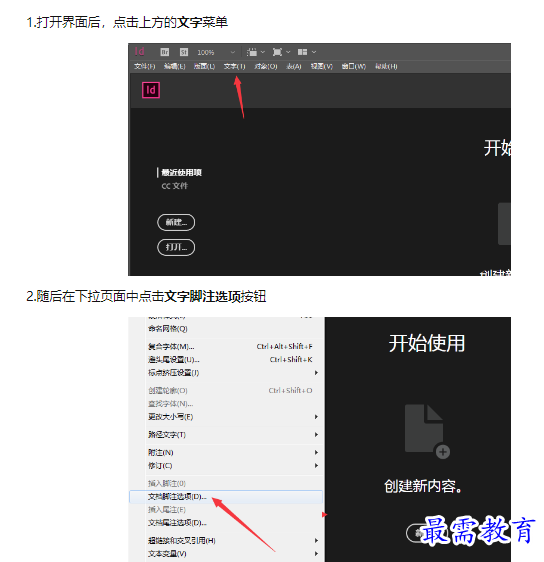544x562 pixels.
Task: Click the pink Id start-screen logo
Action: pos(151,90)
